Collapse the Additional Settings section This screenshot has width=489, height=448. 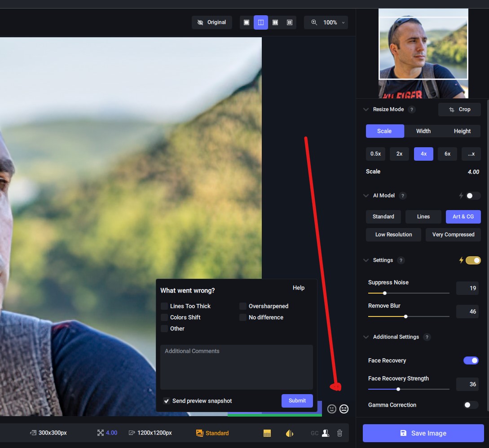tap(366, 337)
